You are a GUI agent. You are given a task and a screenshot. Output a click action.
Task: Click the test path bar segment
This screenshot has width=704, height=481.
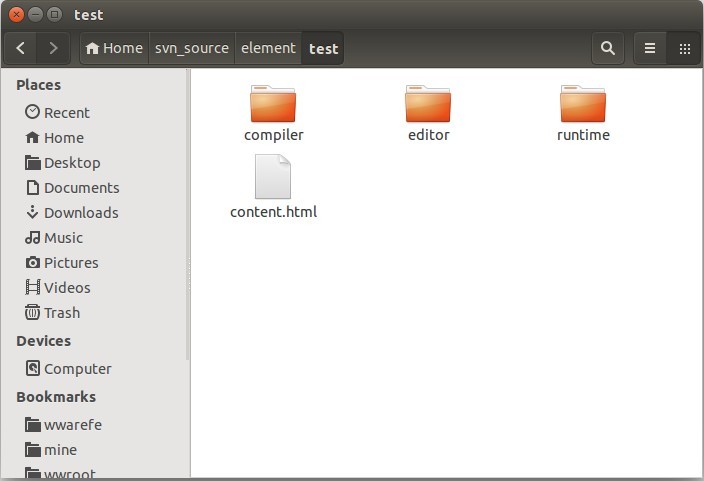click(x=323, y=48)
